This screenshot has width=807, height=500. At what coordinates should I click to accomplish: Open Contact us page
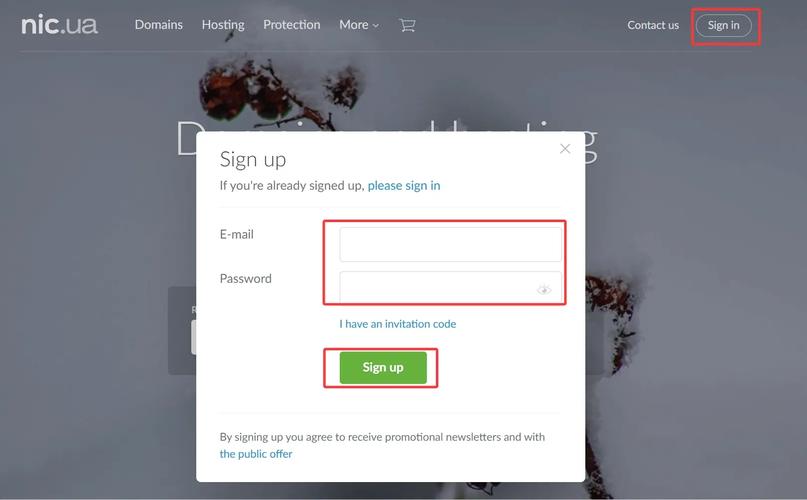pos(653,25)
